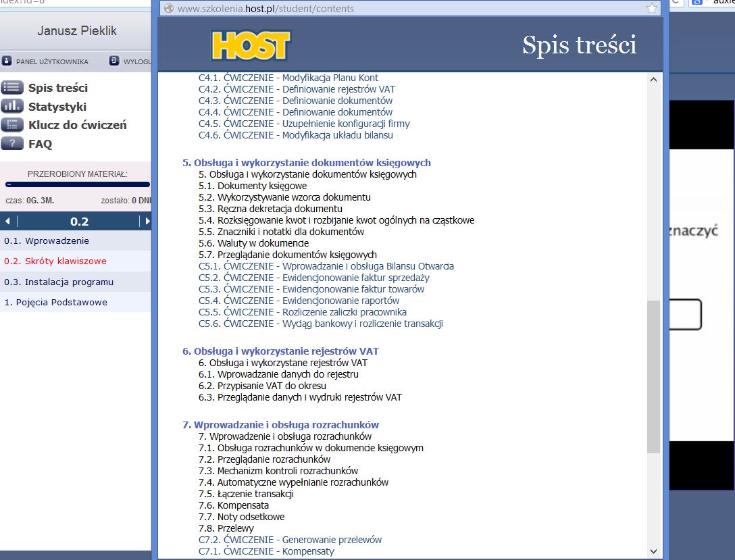
Task: Click the logout icon next to Wyloguj
Action: tap(114, 61)
